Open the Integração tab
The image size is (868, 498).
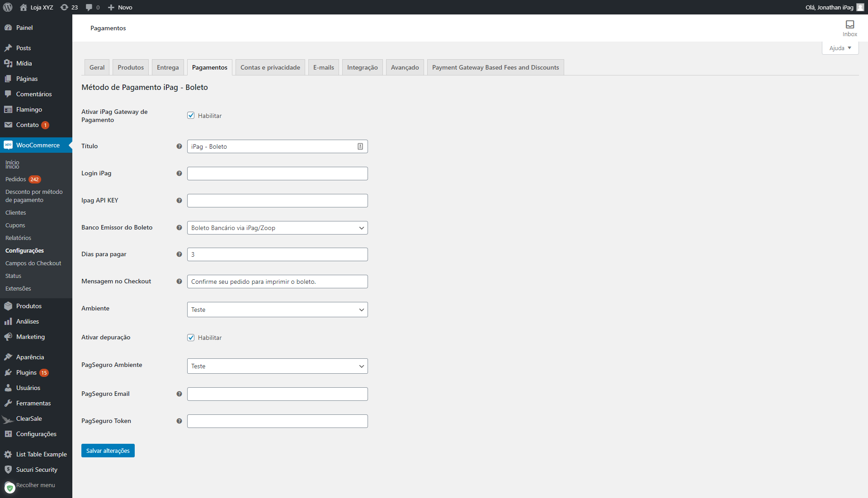click(x=362, y=67)
